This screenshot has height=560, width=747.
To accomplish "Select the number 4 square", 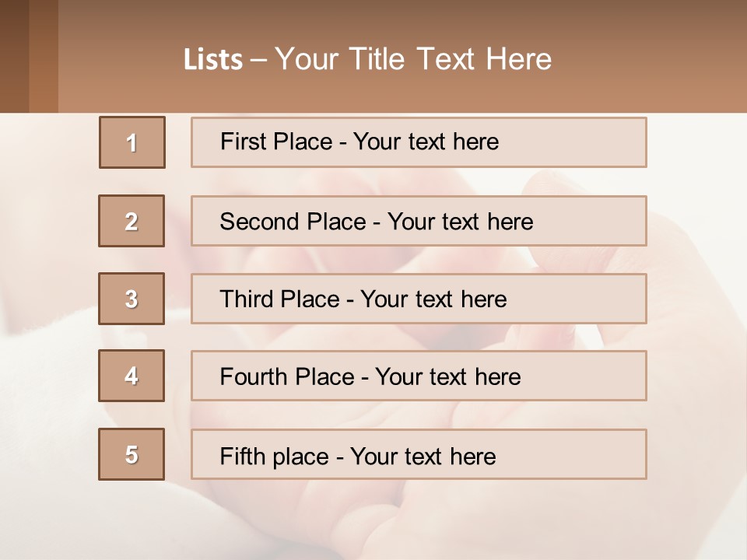I will (132, 376).
